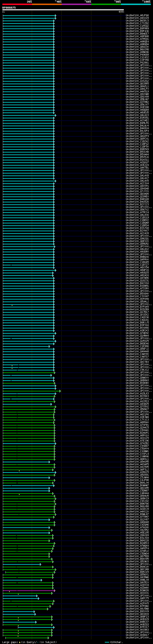Select hit label UniRef100_B0YDK3
153x644 pixels.
coord(137,396)
